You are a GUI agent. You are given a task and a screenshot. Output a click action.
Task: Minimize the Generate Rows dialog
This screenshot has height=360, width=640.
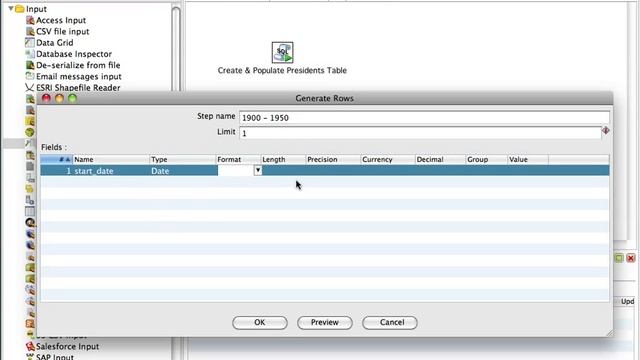pyautogui.click(x=60, y=98)
